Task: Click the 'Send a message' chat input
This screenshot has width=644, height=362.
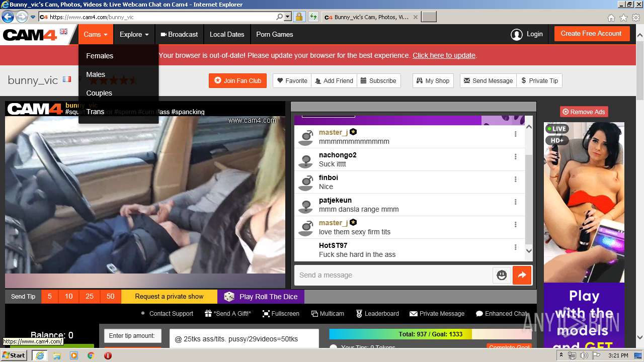Action: (393, 275)
